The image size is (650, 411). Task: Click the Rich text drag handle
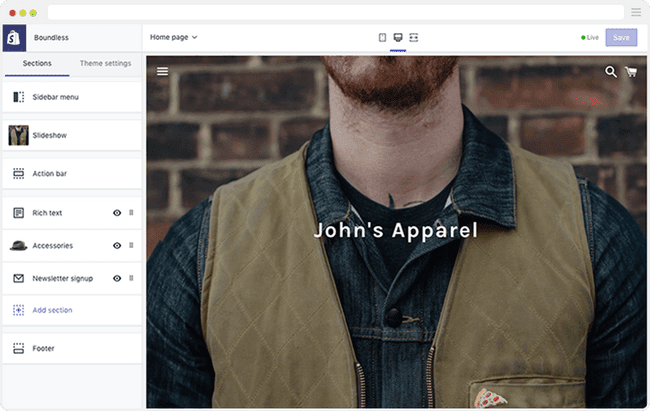[x=131, y=213]
